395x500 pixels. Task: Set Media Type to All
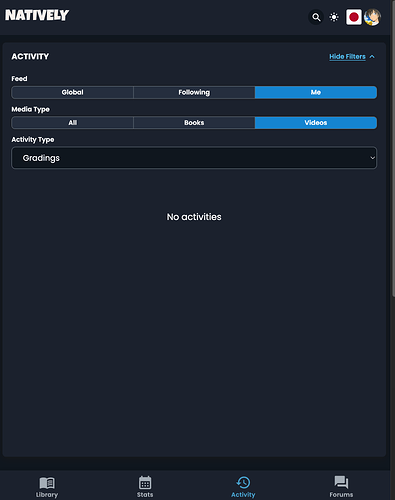[x=72, y=123]
